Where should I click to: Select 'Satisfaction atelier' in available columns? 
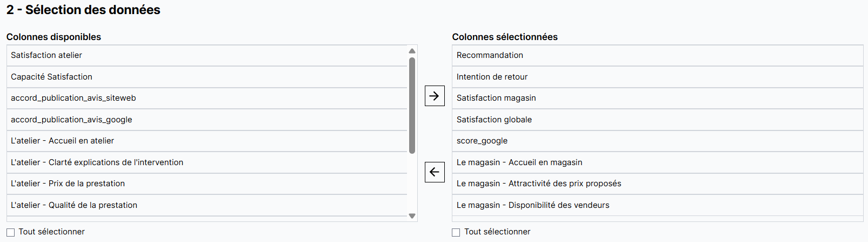point(46,55)
